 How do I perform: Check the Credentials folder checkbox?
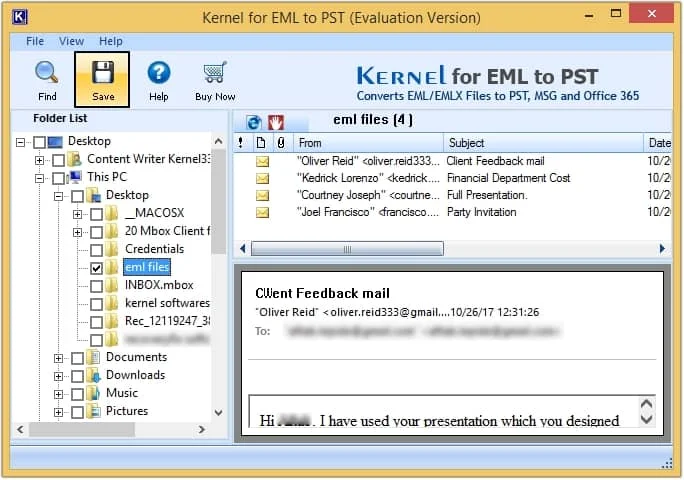coord(96,250)
